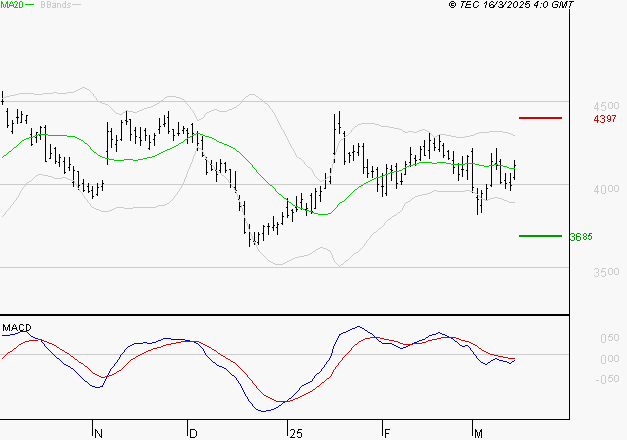Click the -050 MACD axis label
The height and width of the screenshot is (440, 627).
click(x=607, y=379)
